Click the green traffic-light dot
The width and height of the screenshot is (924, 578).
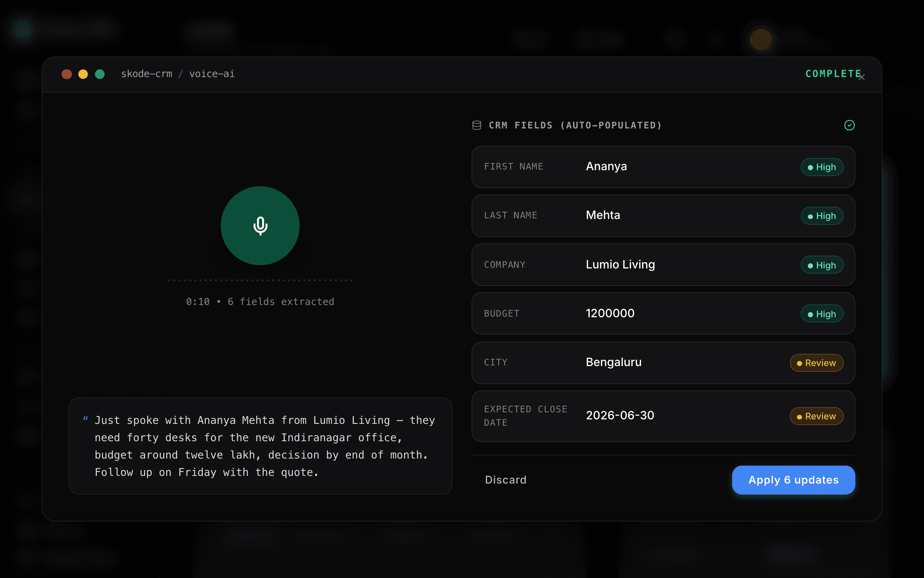(x=100, y=74)
